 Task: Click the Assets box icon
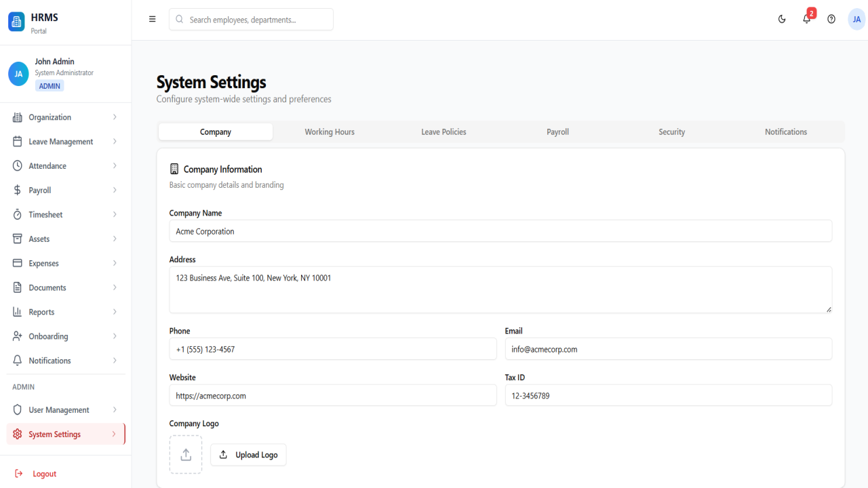[18, 239]
